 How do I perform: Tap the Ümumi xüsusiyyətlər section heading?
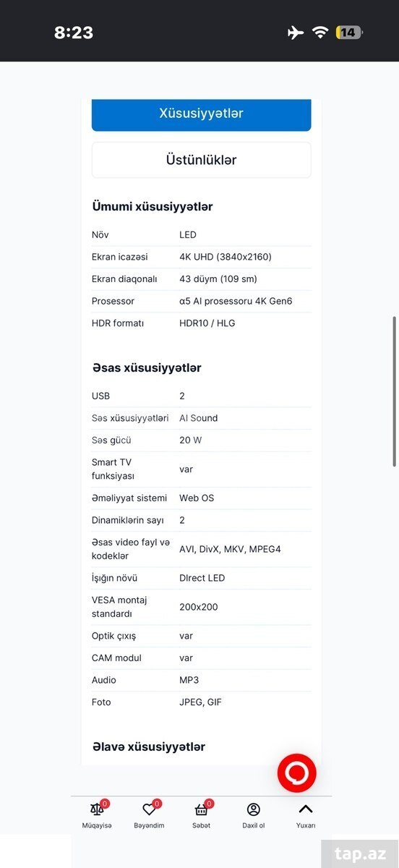tap(153, 207)
